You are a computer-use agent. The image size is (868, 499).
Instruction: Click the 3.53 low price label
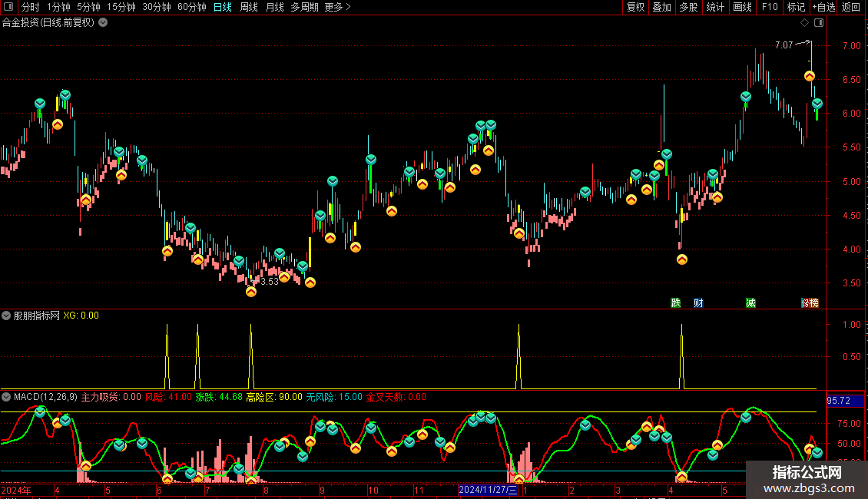270,282
